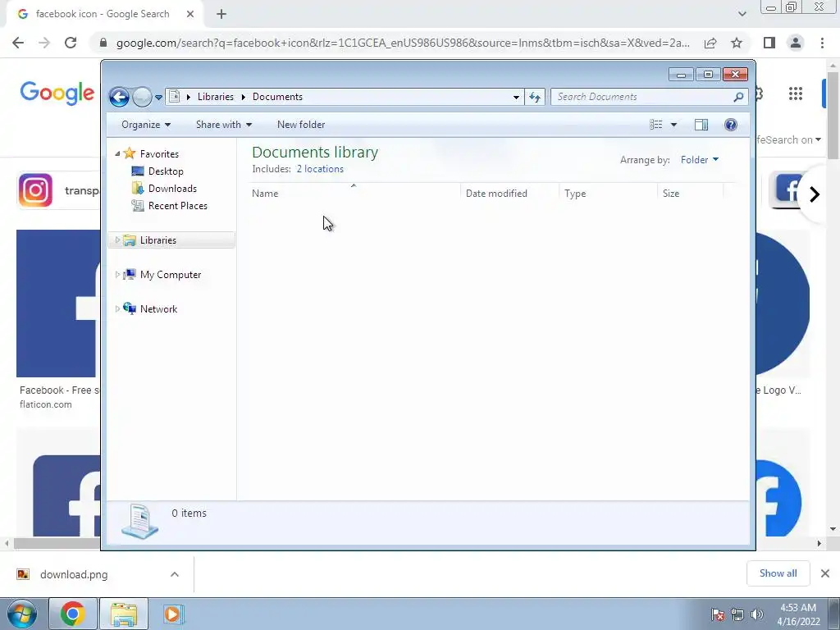Click the Google logo

coord(57,94)
